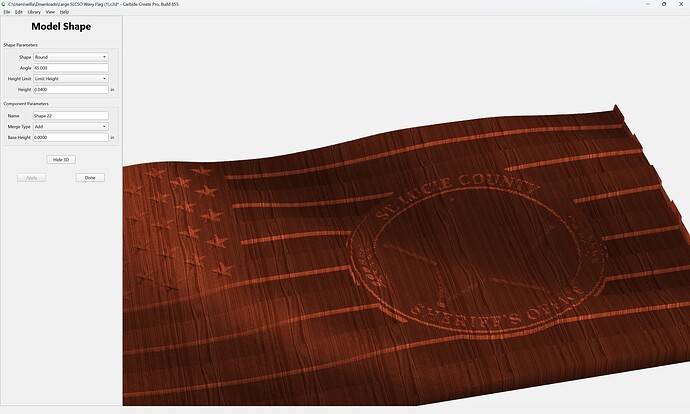Viewport: 690px width, 414px height.
Task: Click the Apply button
Action: tap(31, 178)
